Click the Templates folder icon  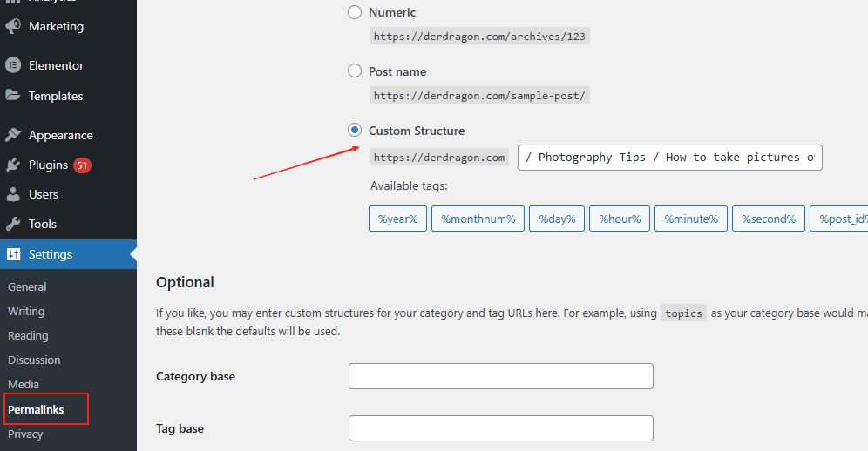point(13,96)
